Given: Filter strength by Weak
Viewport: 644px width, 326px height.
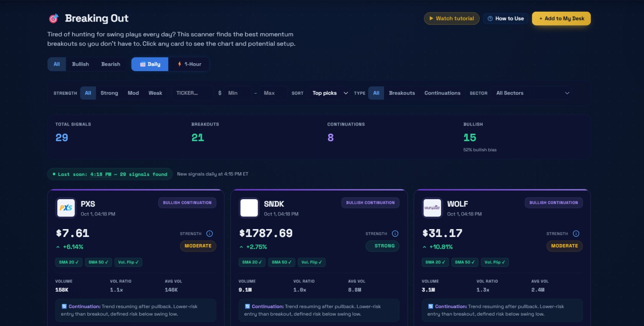Looking at the screenshot, I should click(x=156, y=93).
